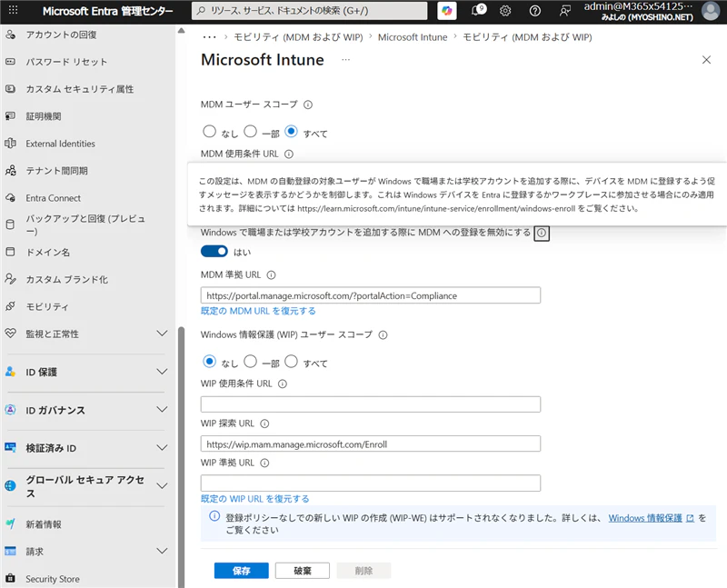Image resolution: width=727 pixels, height=588 pixels.
Task: Set MDM user scope to 一部
Action: pyautogui.click(x=251, y=132)
